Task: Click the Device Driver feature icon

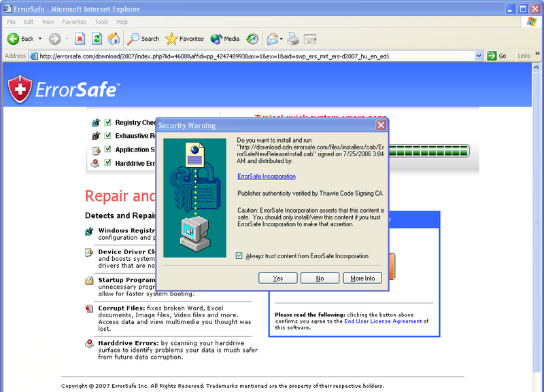Action: pos(89,252)
